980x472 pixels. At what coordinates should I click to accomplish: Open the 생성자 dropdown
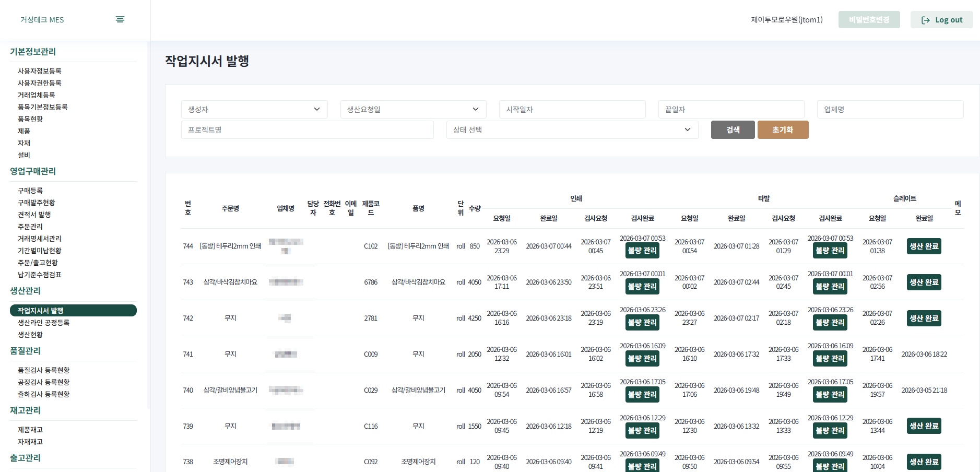tap(254, 109)
